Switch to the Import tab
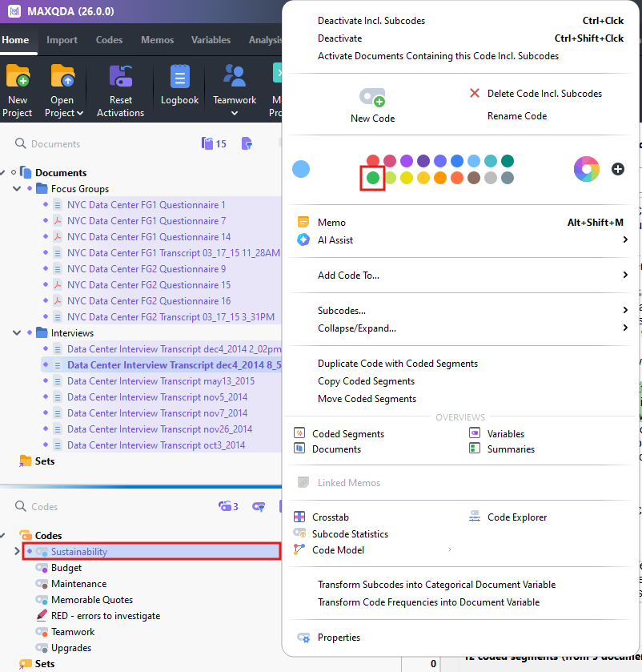The image size is (642, 672). pyautogui.click(x=62, y=40)
